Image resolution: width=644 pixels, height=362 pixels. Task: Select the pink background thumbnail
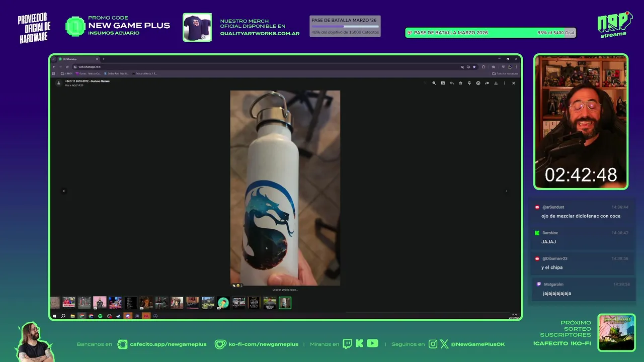pyautogui.click(x=100, y=303)
